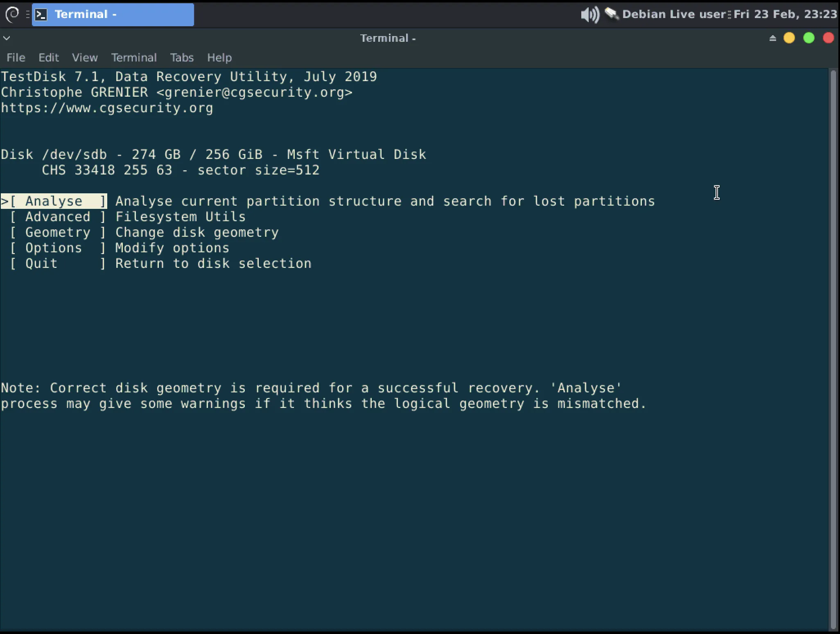Screen dimensions: 840x634
Task: Open the Tabs menu
Action: [x=181, y=57]
